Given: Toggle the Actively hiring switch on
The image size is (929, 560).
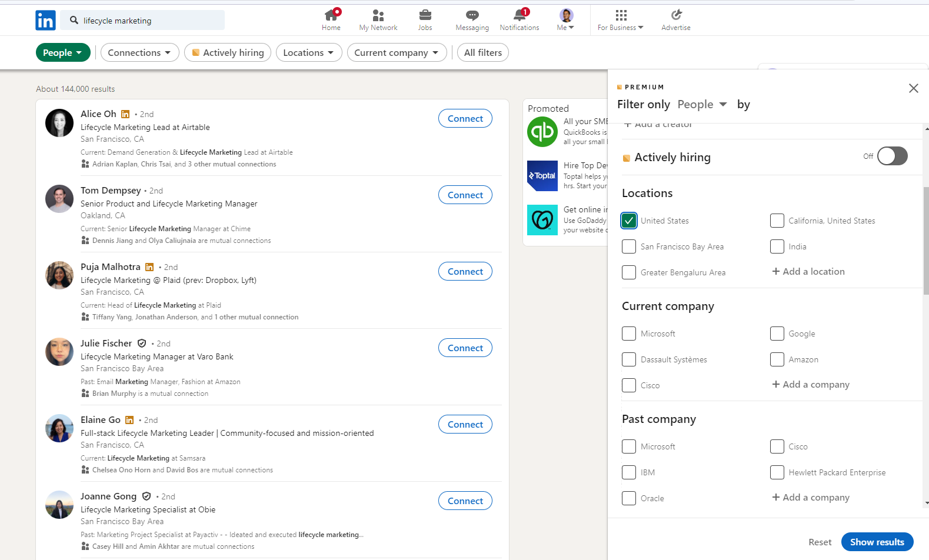Looking at the screenshot, I should click(x=892, y=156).
